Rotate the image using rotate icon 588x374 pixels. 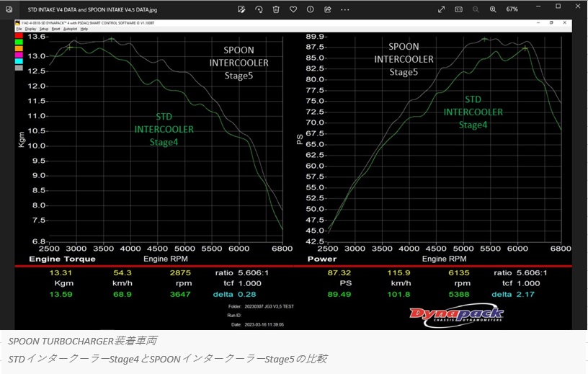259,9
